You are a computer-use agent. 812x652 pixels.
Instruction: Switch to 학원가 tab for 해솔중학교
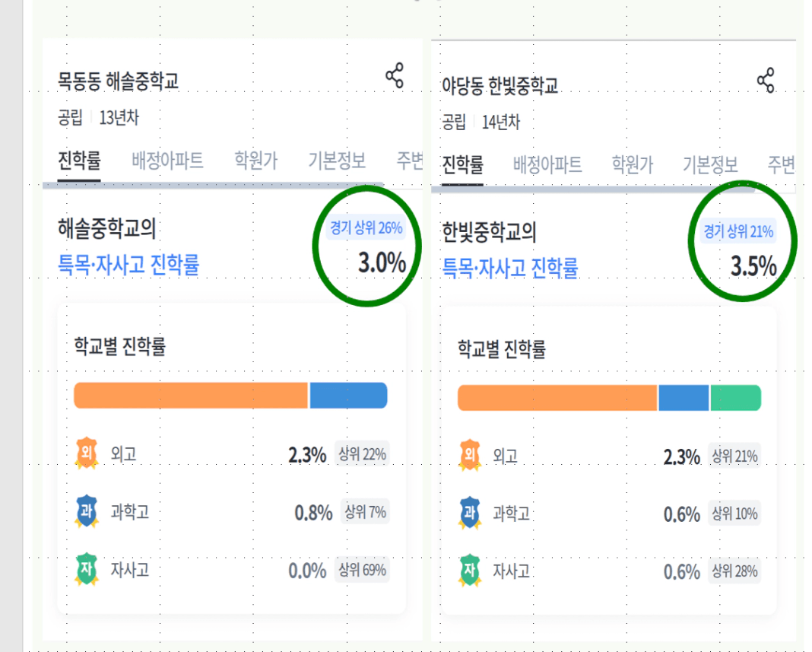click(255, 161)
